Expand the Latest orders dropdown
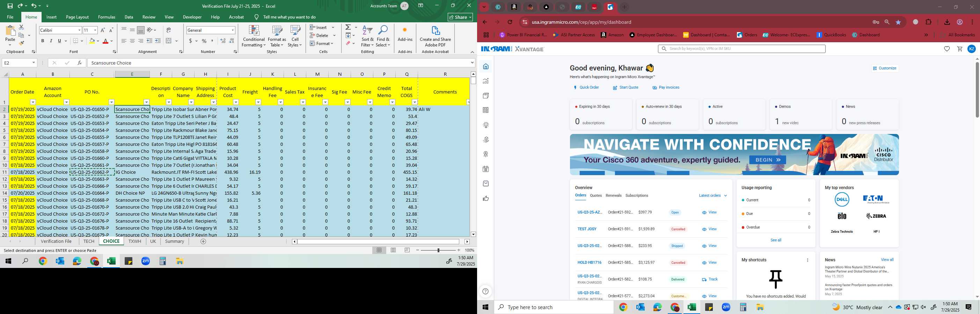Image resolution: width=980 pixels, height=314 pixels. coord(712,195)
